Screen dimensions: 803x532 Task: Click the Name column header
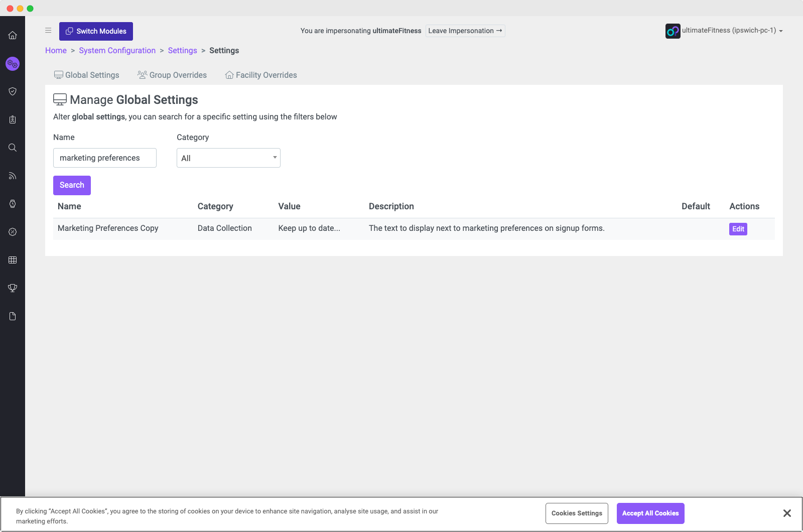pos(69,206)
